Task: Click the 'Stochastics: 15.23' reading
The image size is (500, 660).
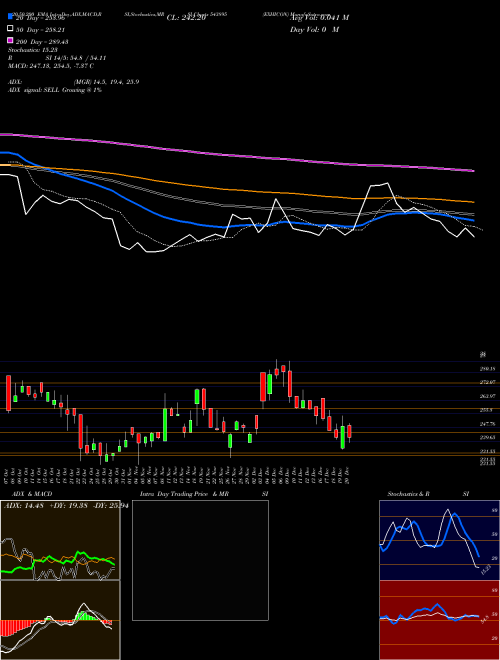Action: click(x=33, y=50)
